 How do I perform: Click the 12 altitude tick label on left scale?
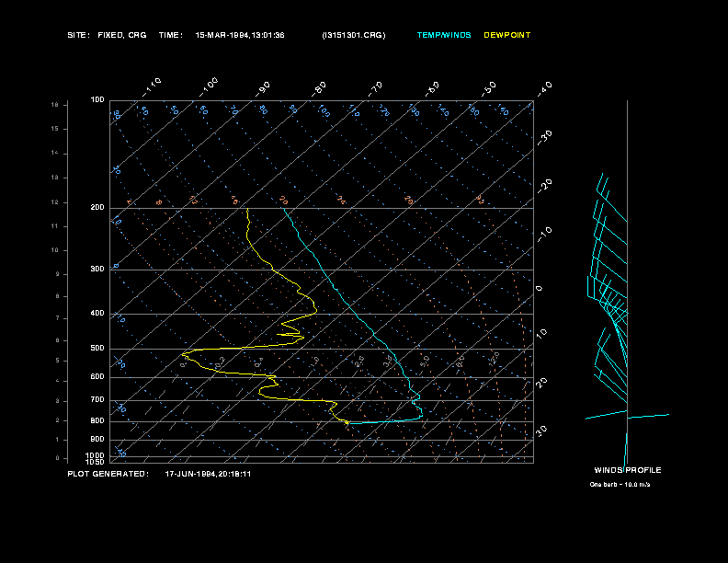55,202
